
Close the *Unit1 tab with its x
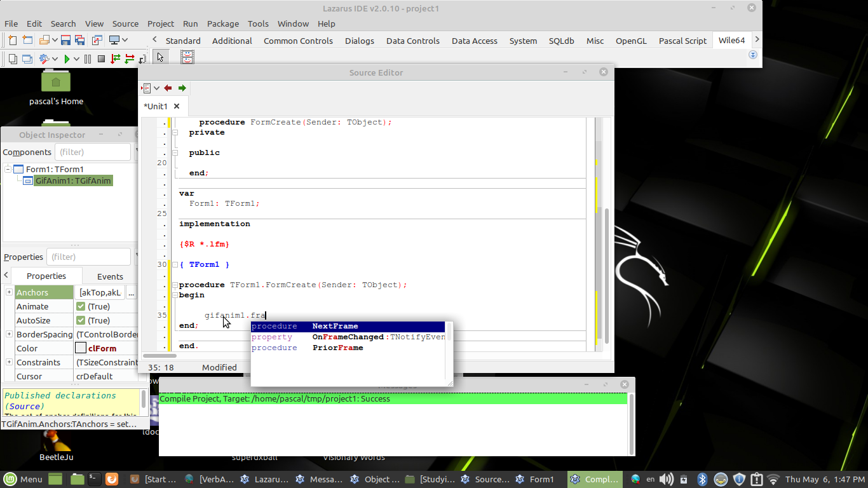point(177,106)
